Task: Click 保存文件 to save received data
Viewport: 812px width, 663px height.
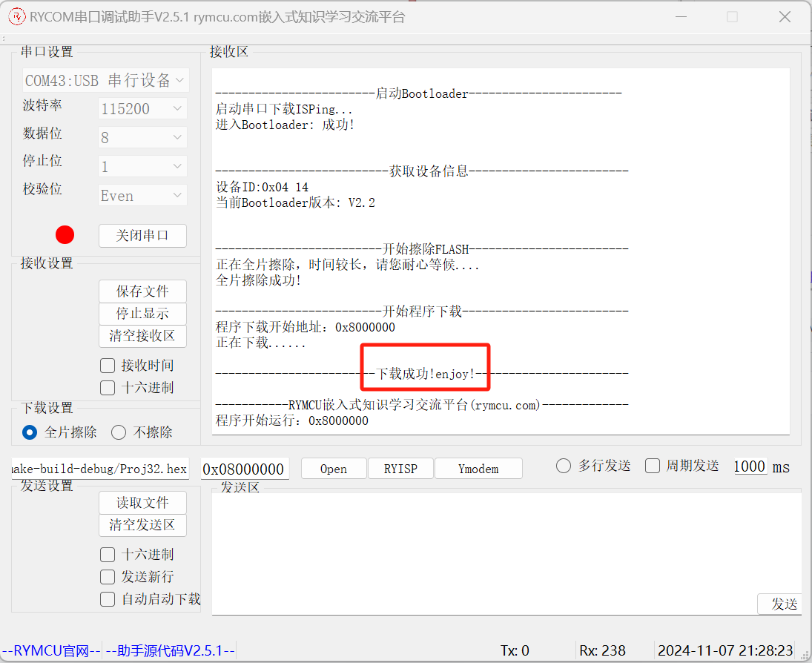Action: [x=142, y=291]
